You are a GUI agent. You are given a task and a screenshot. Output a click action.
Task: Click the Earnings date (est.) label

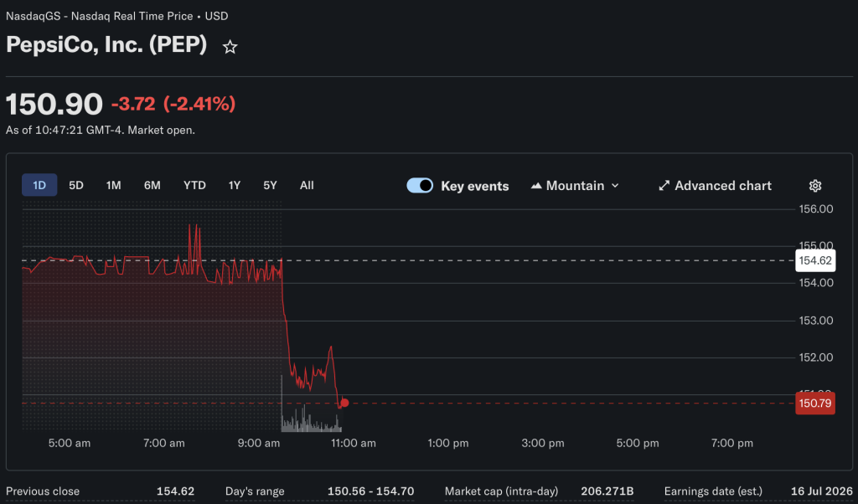click(713, 491)
